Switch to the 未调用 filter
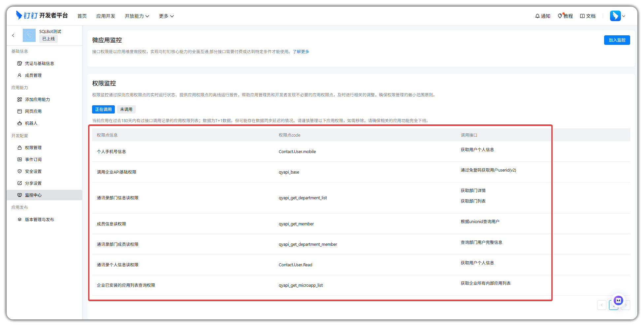Screen dimensions: 644x326 tap(126, 109)
